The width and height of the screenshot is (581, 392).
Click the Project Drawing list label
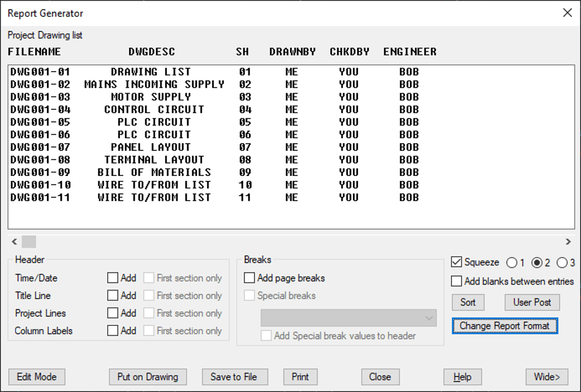pyautogui.click(x=45, y=35)
